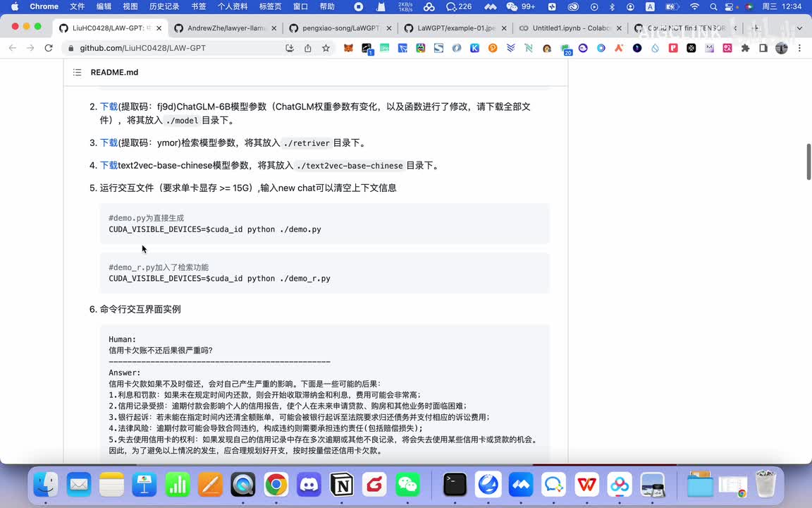Open Notion from the dock

click(x=342, y=485)
